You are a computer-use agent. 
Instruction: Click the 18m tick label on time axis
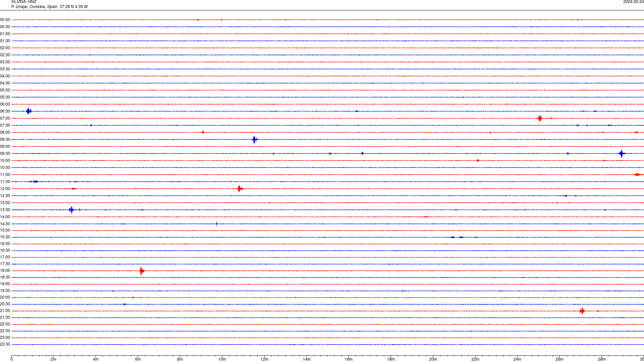point(391,359)
